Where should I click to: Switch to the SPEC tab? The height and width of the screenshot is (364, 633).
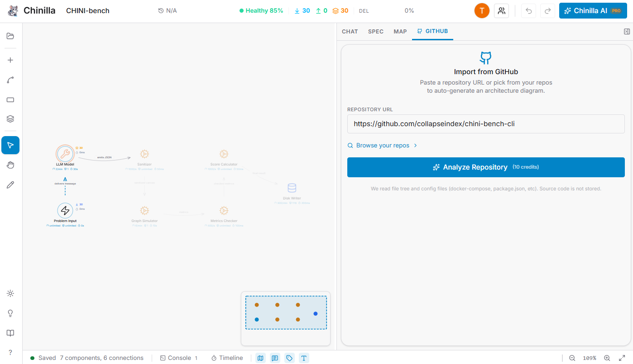pyautogui.click(x=376, y=32)
